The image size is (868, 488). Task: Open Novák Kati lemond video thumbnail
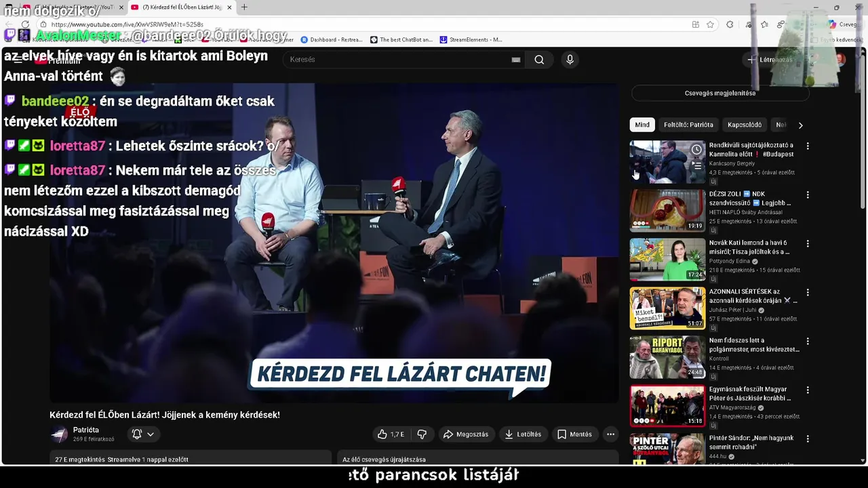pyautogui.click(x=667, y=260)
